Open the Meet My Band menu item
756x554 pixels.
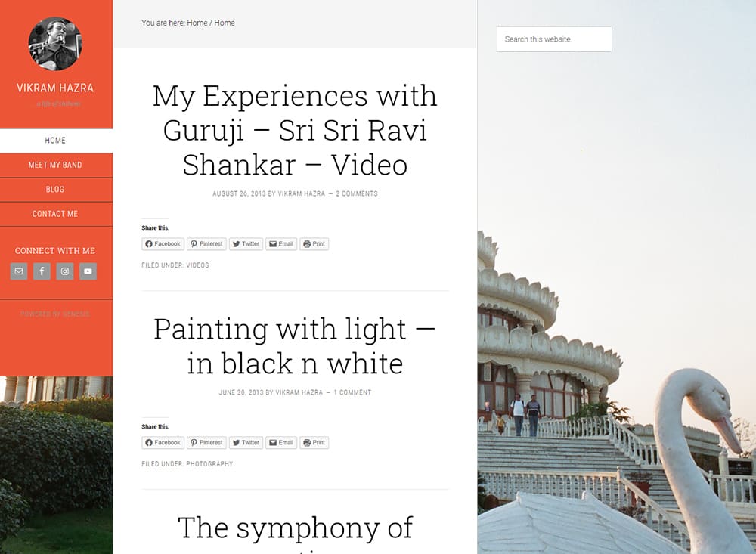tap(55, 165)
